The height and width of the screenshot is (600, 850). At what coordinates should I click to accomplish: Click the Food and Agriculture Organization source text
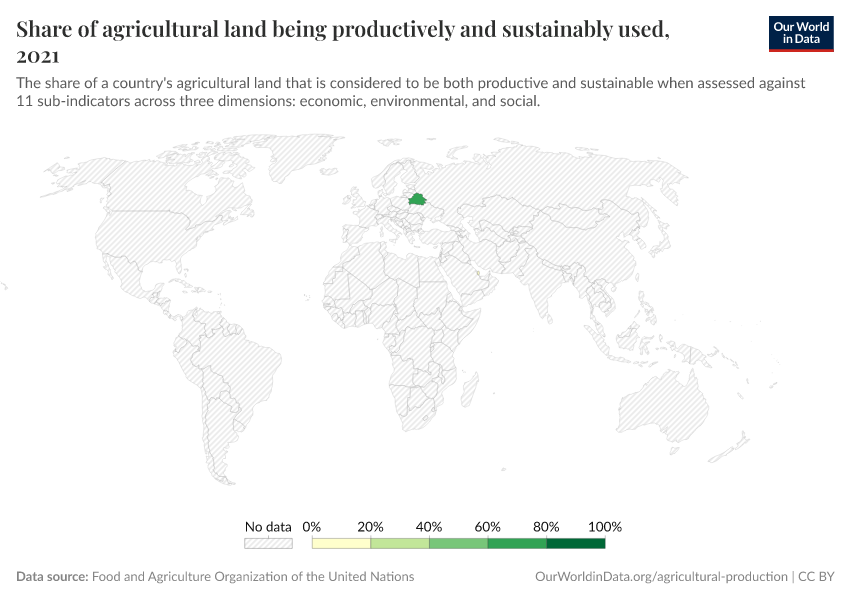click(x=253, y=577)
